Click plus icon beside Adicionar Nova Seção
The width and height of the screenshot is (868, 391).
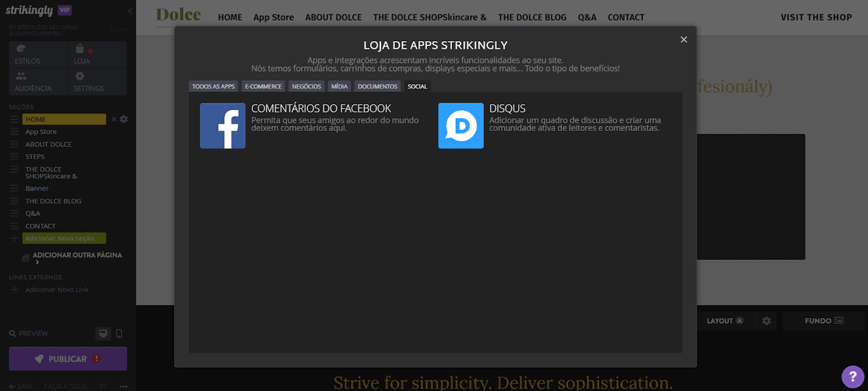(14, 238)
